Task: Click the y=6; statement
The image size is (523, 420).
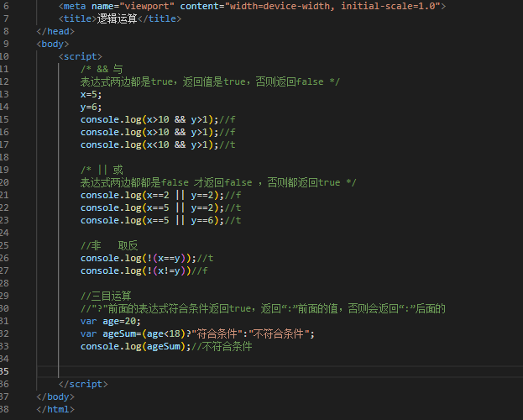Action: coord(91,108)
